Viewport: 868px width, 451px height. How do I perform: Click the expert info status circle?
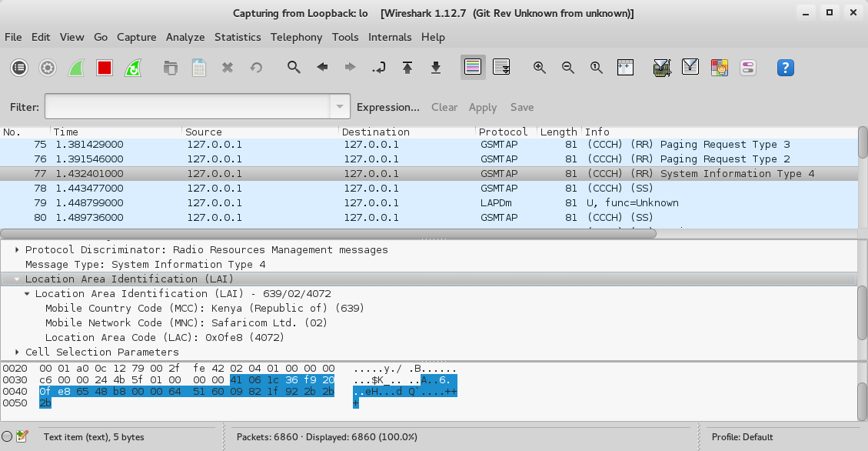(x=7, y=436)
